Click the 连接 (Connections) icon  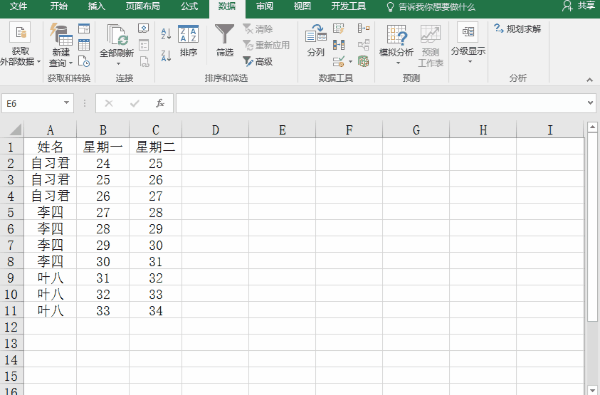click(x=144, y=29)
